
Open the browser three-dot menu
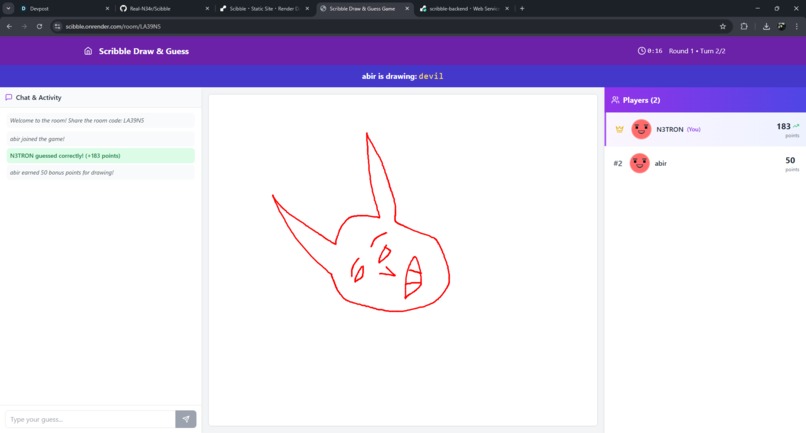coord(797,26)
